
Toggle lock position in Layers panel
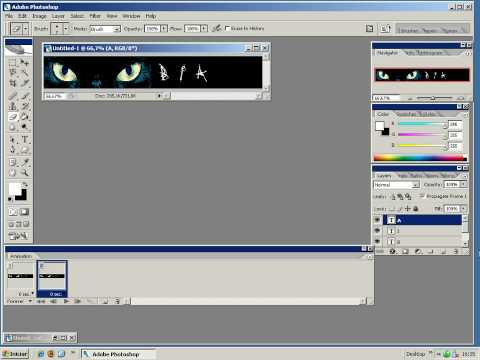408,209
